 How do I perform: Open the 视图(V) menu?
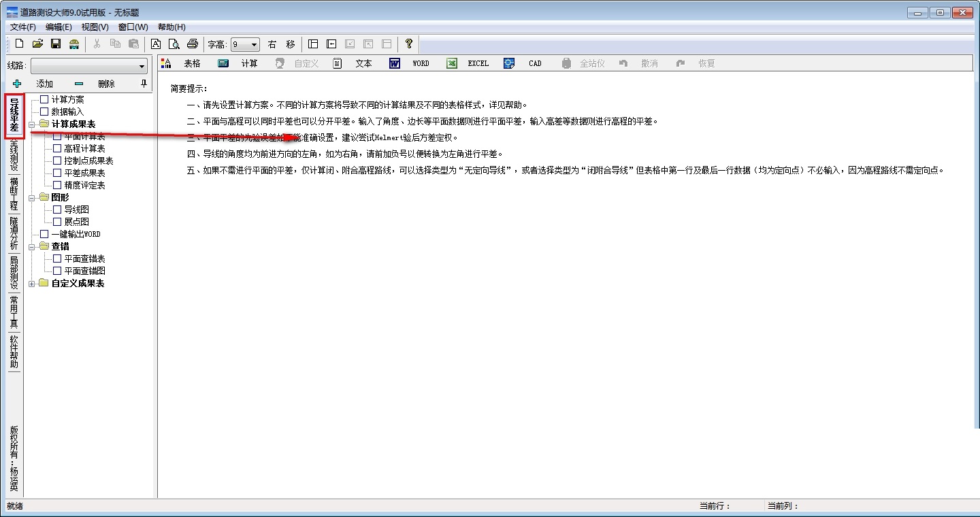95,27
